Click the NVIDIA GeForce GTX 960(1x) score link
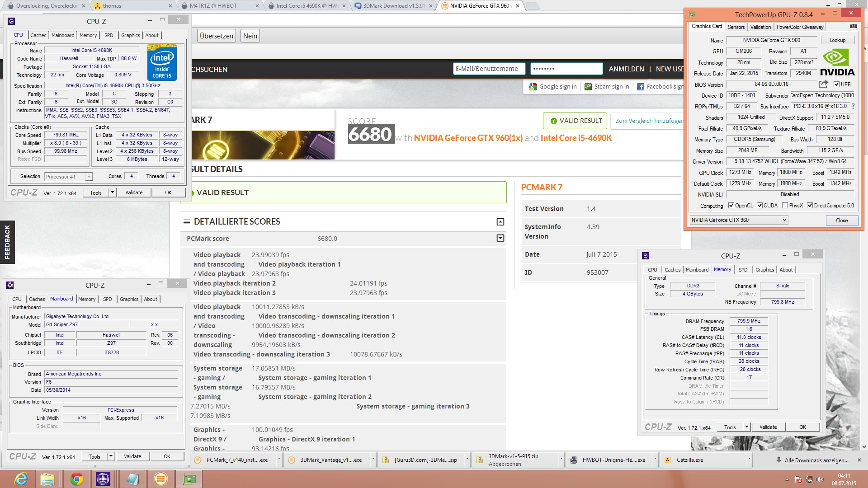 [468, 138]
